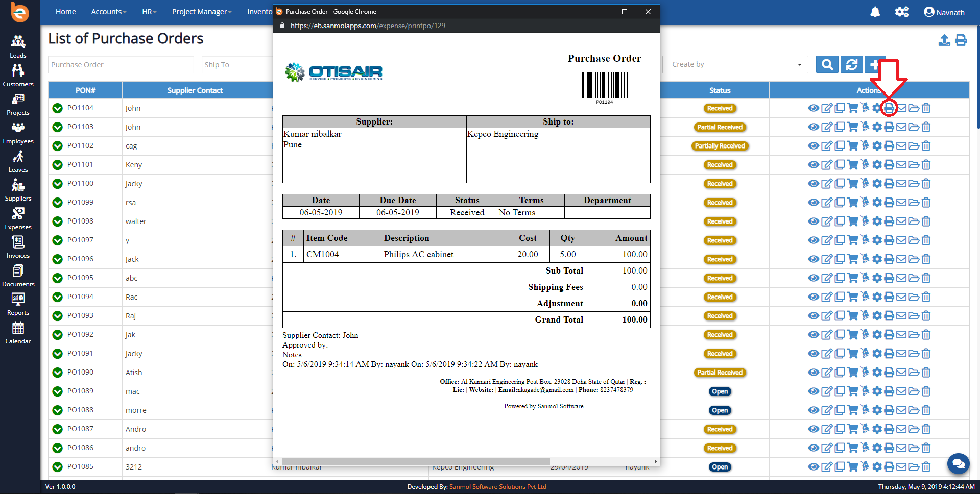This screenshot has width=980, height=494.
Task: Click the upload/export icon above table
Action: click(944, 40)
